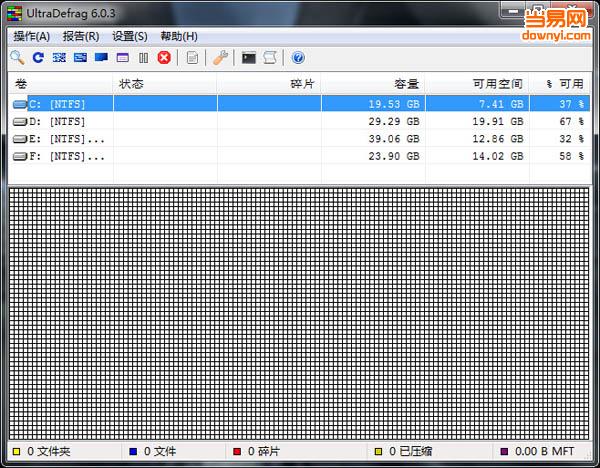Image resolution: width=600 pixels, height=468 pixels.
Task: Click the blue Help question mark icon
Action: 298,58
